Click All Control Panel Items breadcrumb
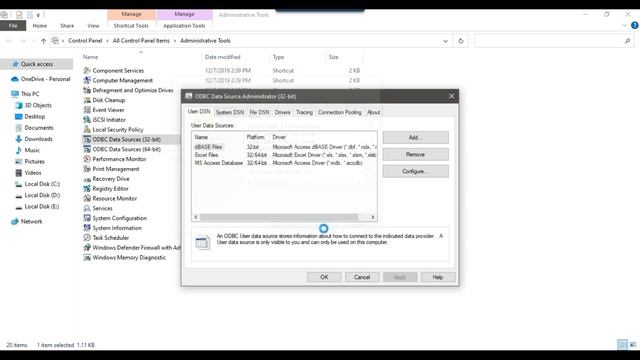Viewport: 640px width, 360px height. [141, 41]
